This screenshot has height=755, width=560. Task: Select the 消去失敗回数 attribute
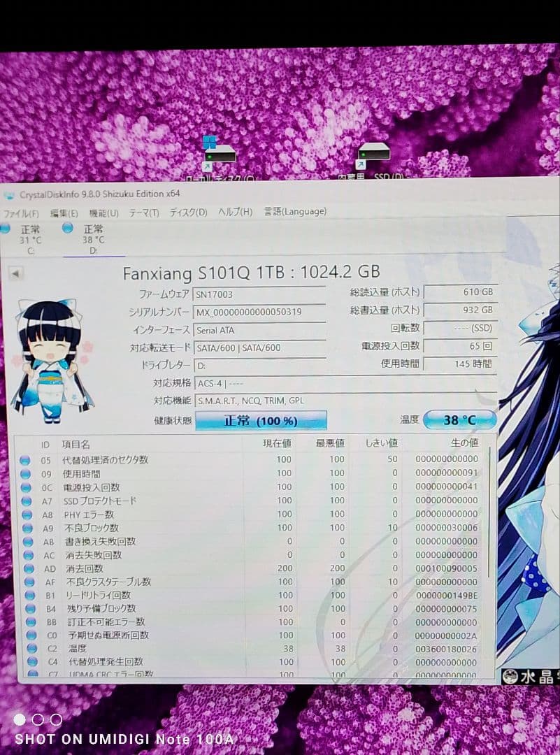pyautogui.click(x=94, y=554)
